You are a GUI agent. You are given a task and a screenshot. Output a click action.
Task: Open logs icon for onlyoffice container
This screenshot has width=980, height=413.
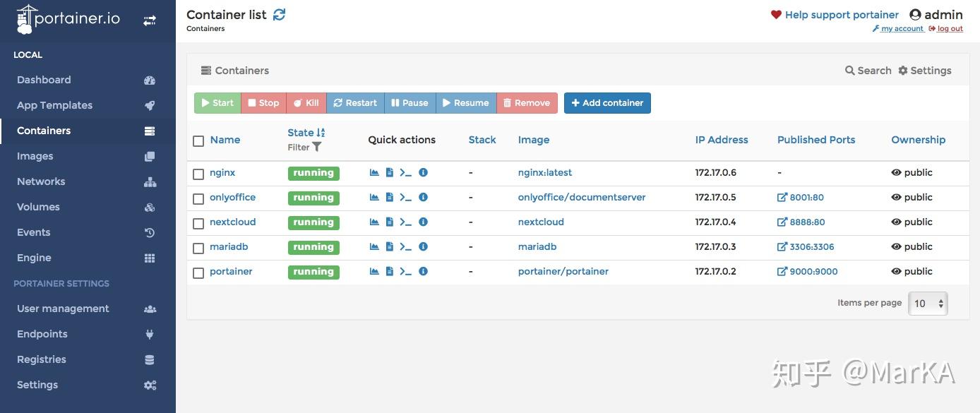coord(390,197)
